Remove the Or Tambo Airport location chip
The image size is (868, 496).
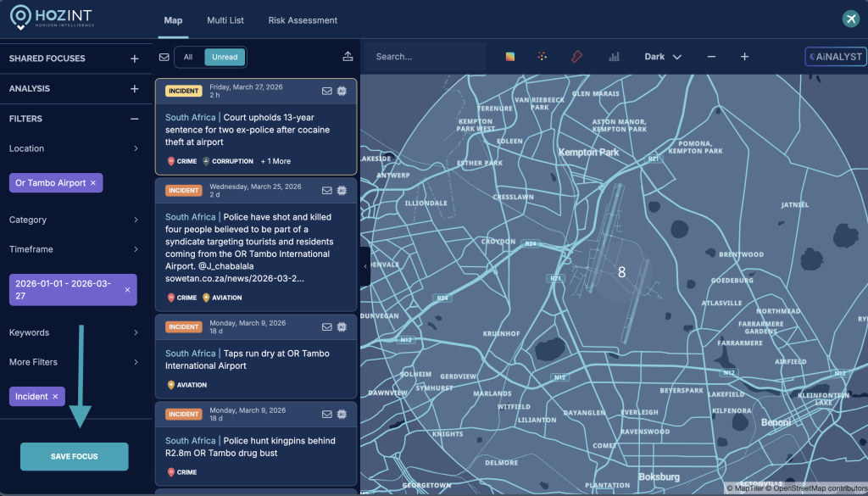click(93, 183)
